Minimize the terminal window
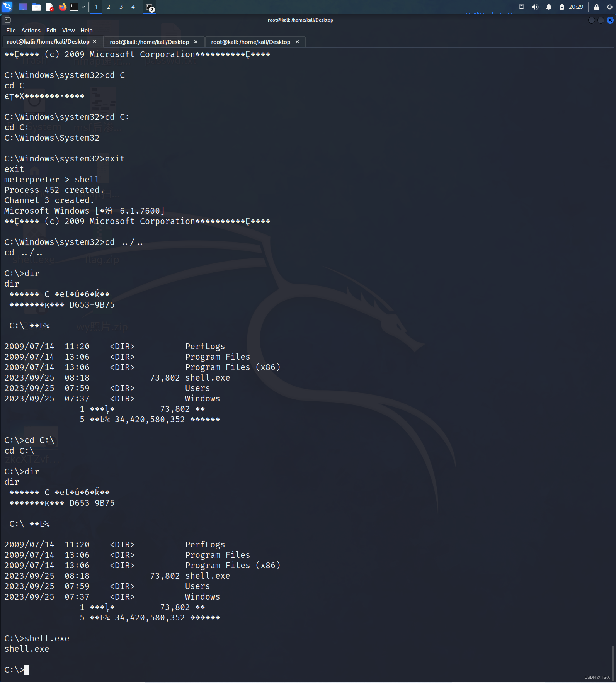 tap(591, 20)
